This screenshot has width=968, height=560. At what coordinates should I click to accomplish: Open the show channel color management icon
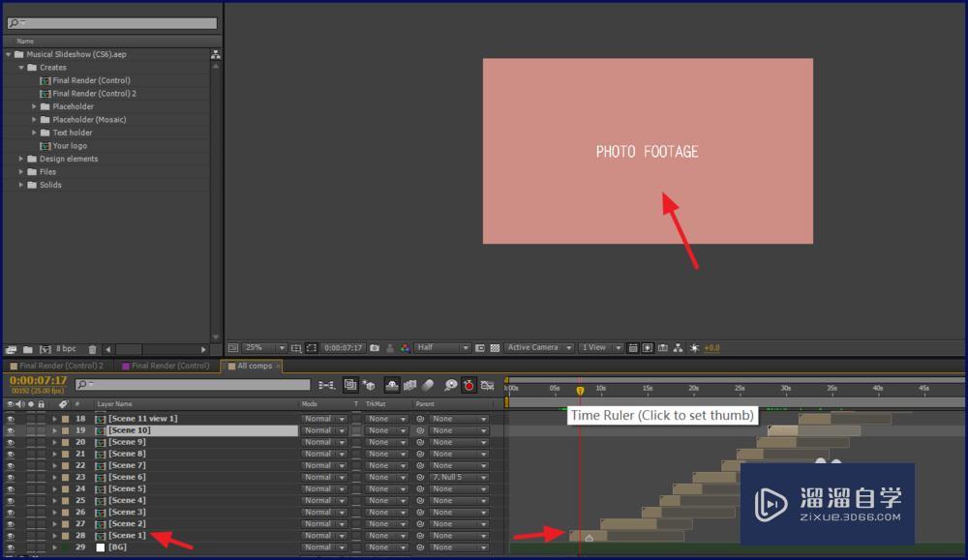(x=405, y=348)
